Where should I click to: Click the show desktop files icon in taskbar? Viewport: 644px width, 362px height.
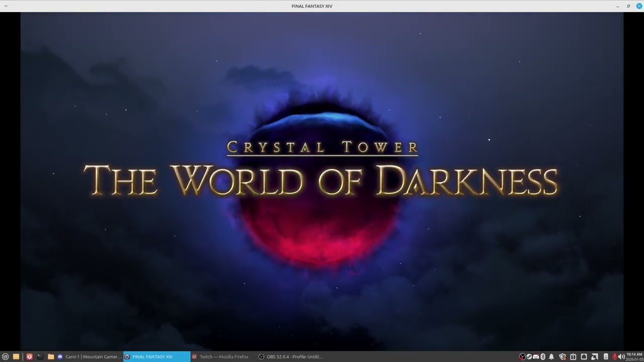click(x=16, y=356)
